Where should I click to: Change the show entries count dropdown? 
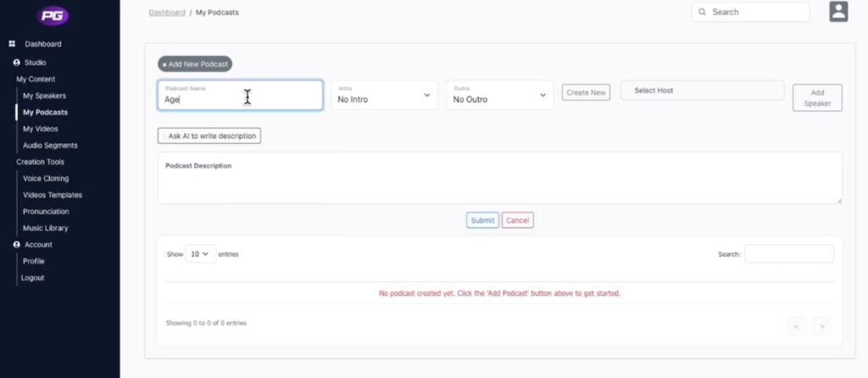click(x=199, y=254)
